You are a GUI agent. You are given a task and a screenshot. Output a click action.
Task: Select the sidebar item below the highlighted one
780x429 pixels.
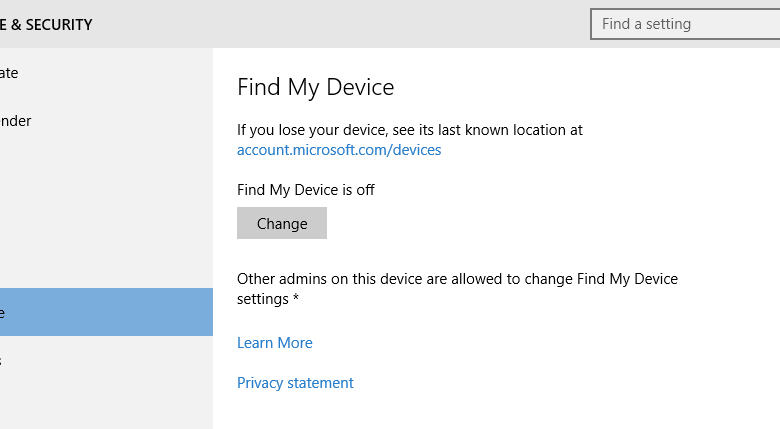coord(100,360)
